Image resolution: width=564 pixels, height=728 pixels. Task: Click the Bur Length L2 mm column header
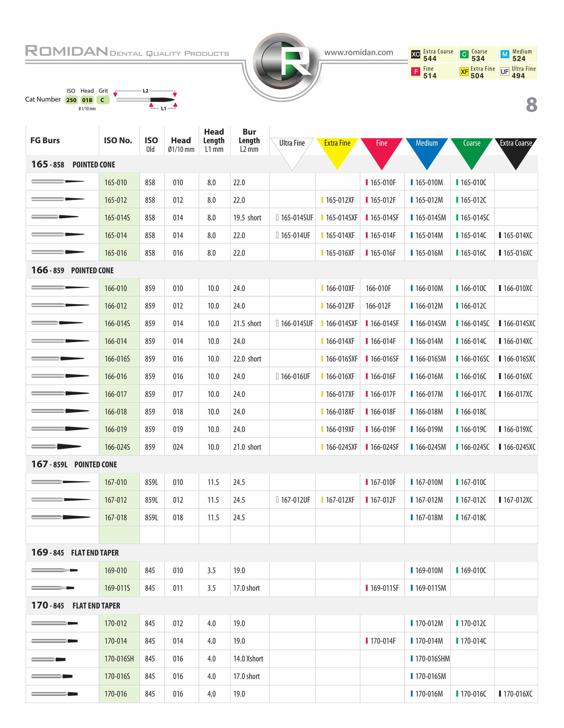pos(249,140)
